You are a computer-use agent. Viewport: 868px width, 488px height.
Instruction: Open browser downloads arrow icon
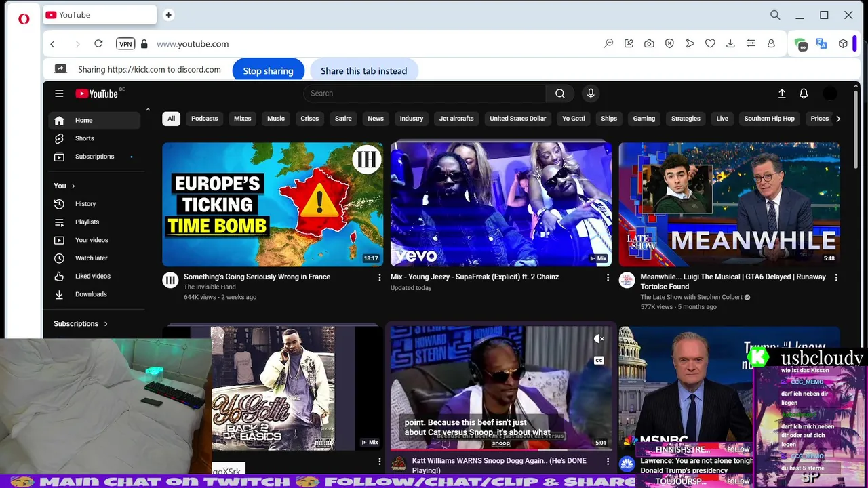(x=730, y=43)
